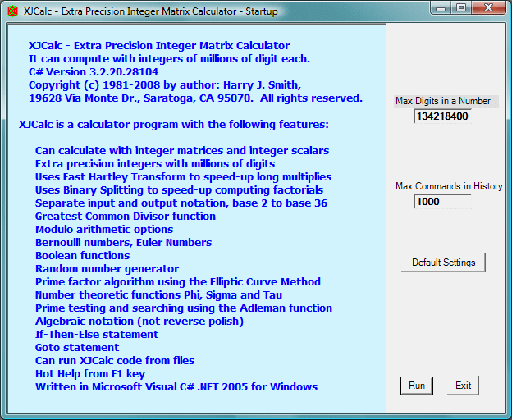The width and height of the screenshot is (512, 420).
Task: Maximize the XJCalc Startup window
Action: coord(461,8)
